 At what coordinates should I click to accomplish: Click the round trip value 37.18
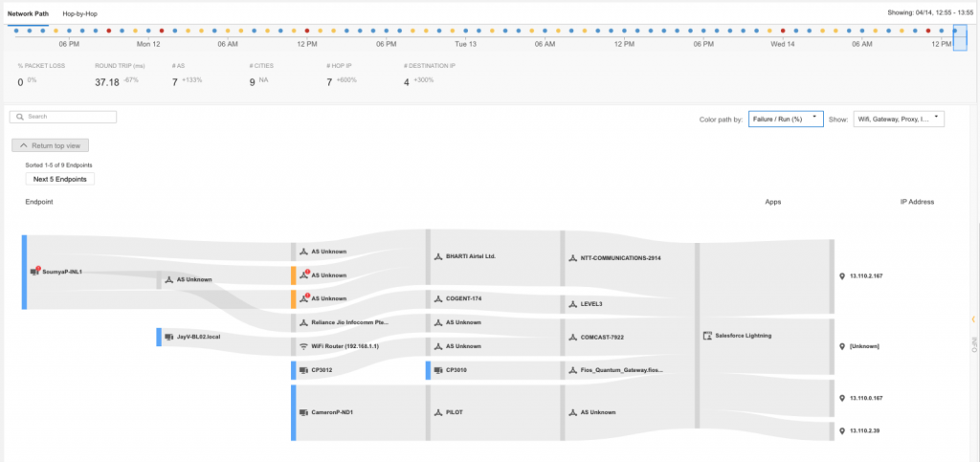click(x=107, y=82)
